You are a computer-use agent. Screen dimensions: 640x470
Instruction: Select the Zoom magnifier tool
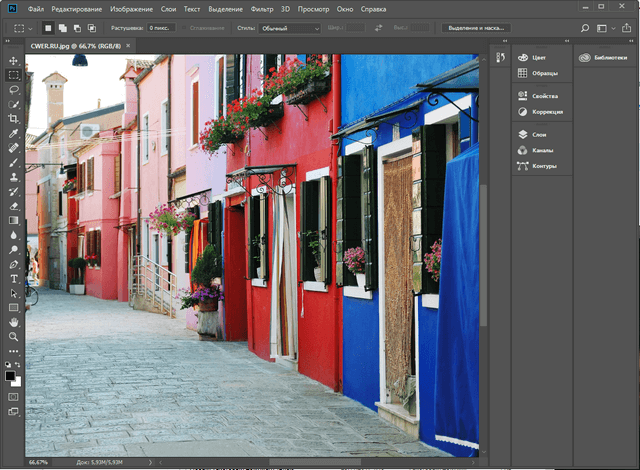14,337
